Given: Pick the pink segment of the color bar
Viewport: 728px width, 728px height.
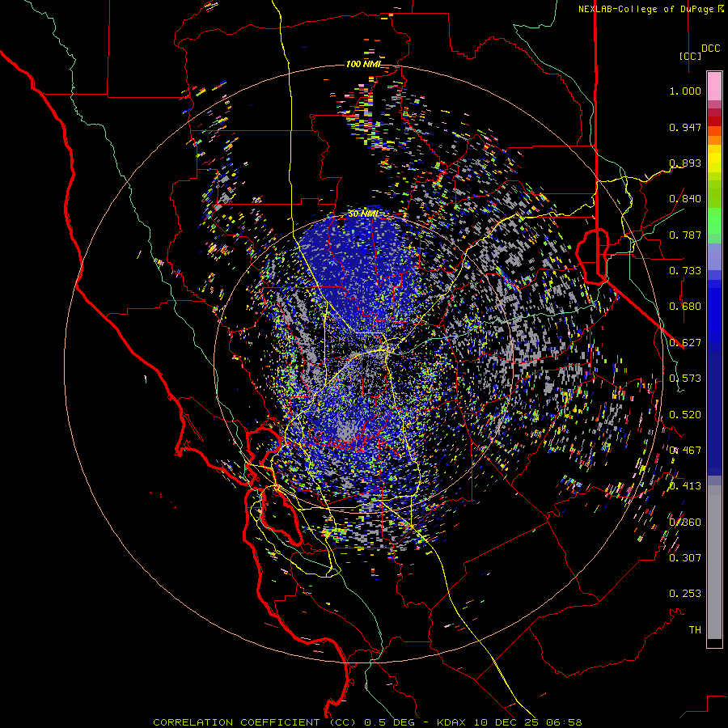Looking at the screenshot, I should click(x=714, y=87).
